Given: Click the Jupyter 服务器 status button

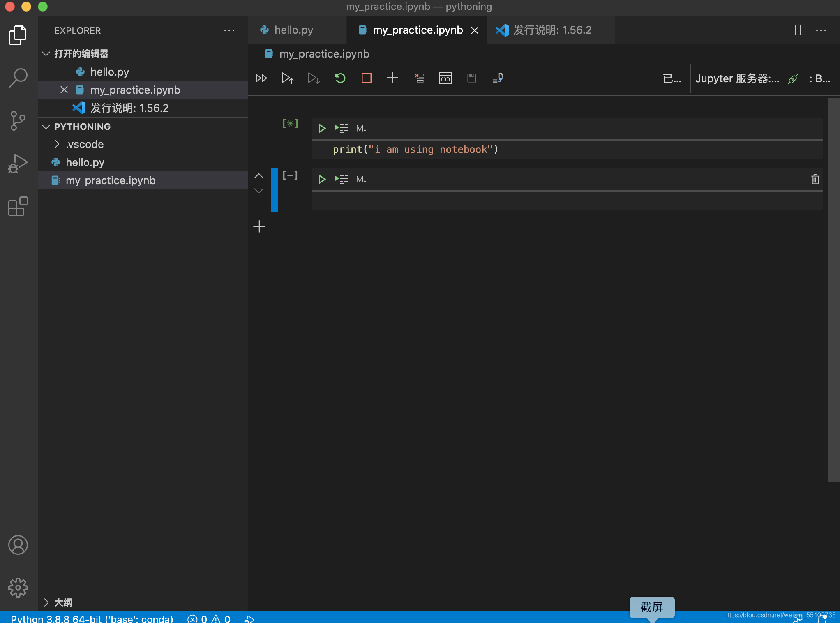Looking at the screenshot, I should pos(737,78).
